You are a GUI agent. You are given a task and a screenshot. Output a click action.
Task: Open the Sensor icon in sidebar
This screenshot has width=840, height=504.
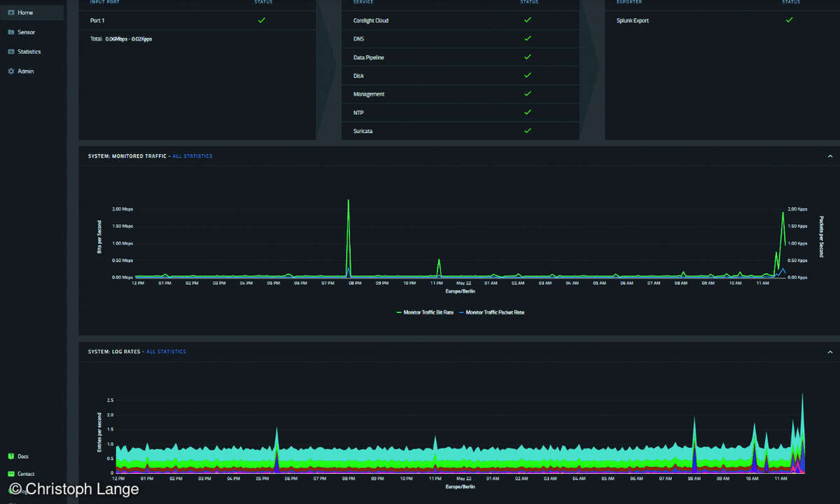tap(11, 32)
